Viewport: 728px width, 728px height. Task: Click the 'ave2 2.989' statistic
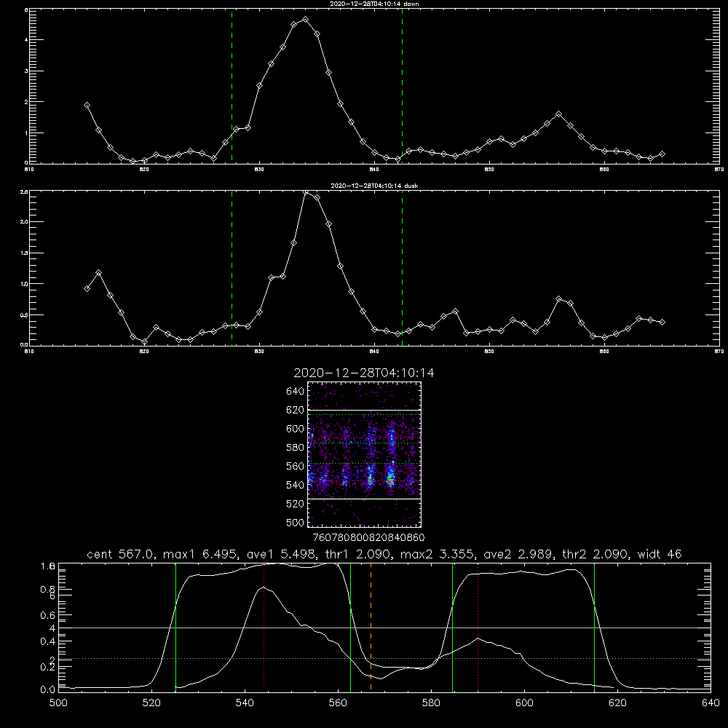517,554
